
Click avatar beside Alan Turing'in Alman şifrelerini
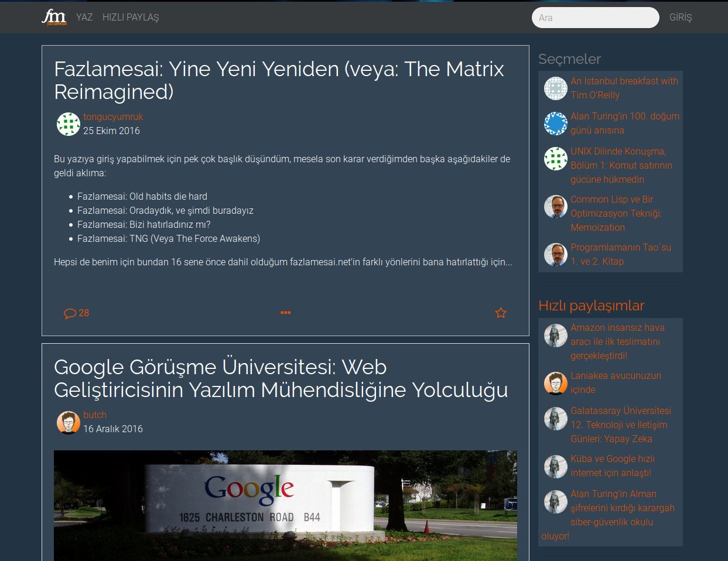point(556,501)
